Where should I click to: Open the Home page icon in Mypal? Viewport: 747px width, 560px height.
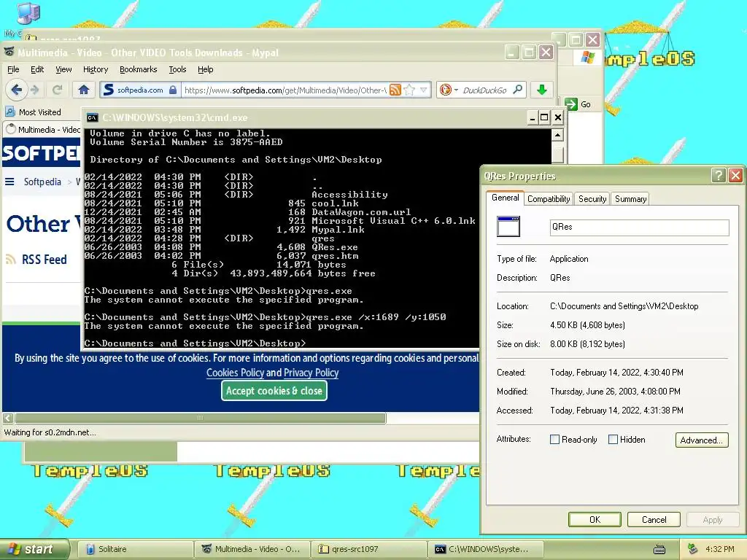click(x=84, y=90)
